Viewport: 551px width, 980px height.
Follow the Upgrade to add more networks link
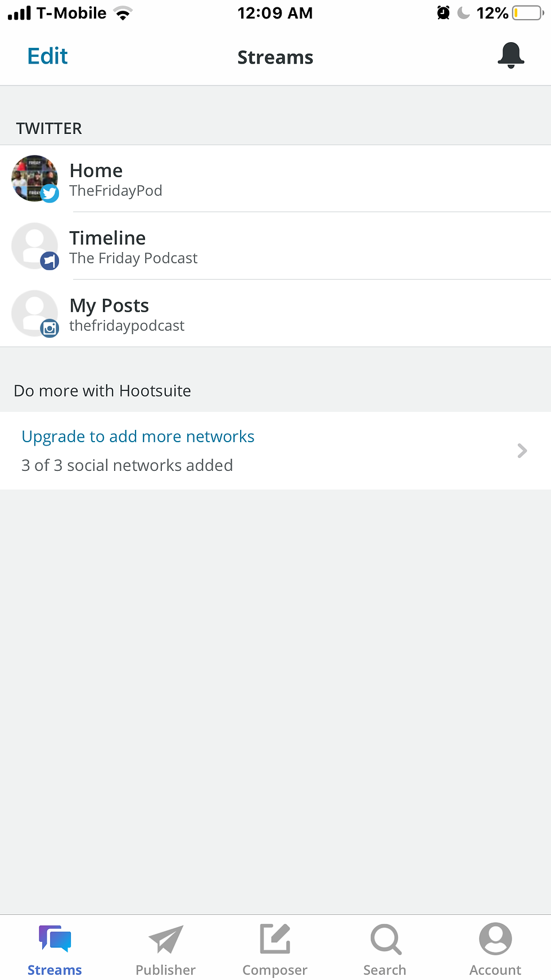click(138, 437)
